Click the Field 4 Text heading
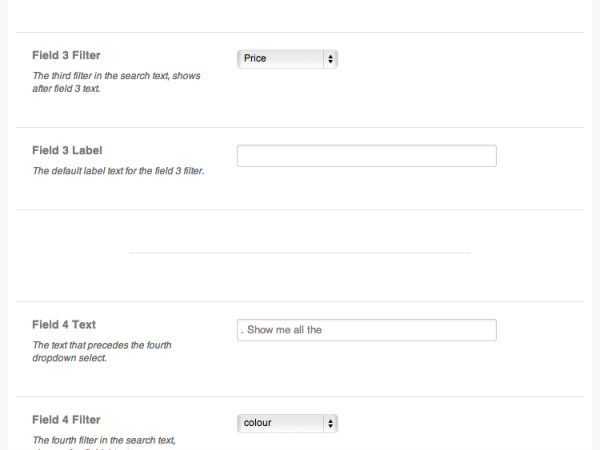This screenshot has height=450, width=600. tap(64, 324)
